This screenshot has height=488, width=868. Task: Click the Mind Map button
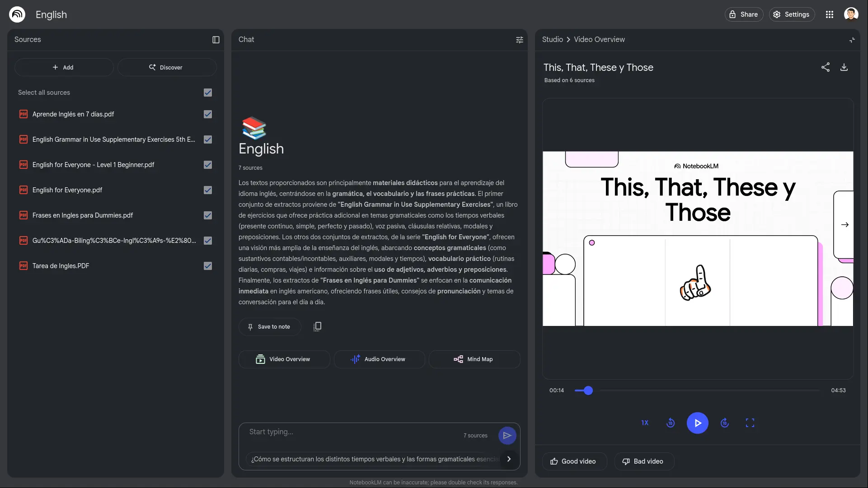(474, 359)
